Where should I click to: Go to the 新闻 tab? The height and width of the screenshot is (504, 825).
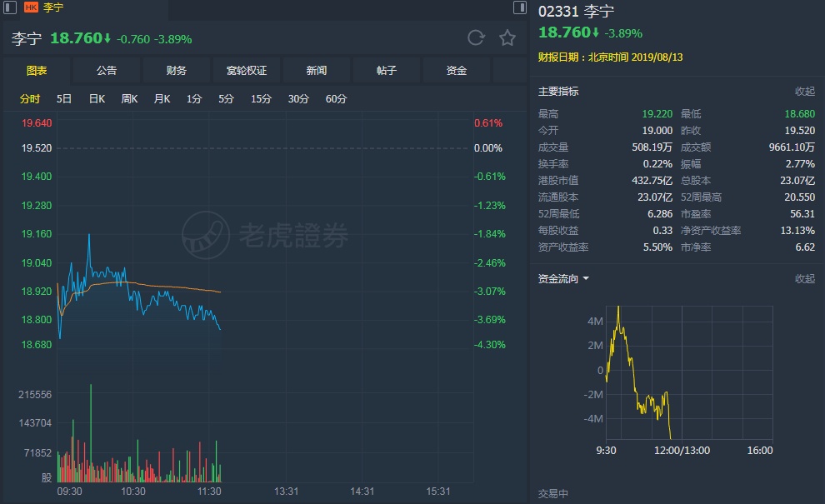(x=317, y=71)
